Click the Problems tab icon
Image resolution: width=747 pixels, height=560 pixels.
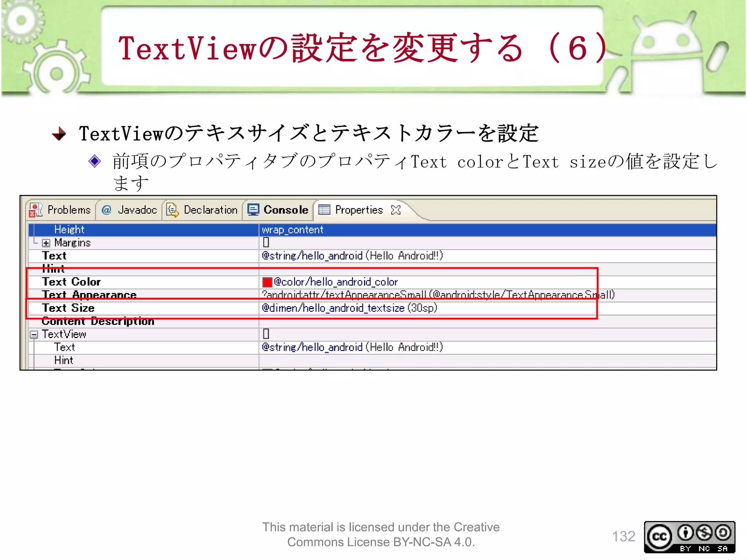[36, 210]
